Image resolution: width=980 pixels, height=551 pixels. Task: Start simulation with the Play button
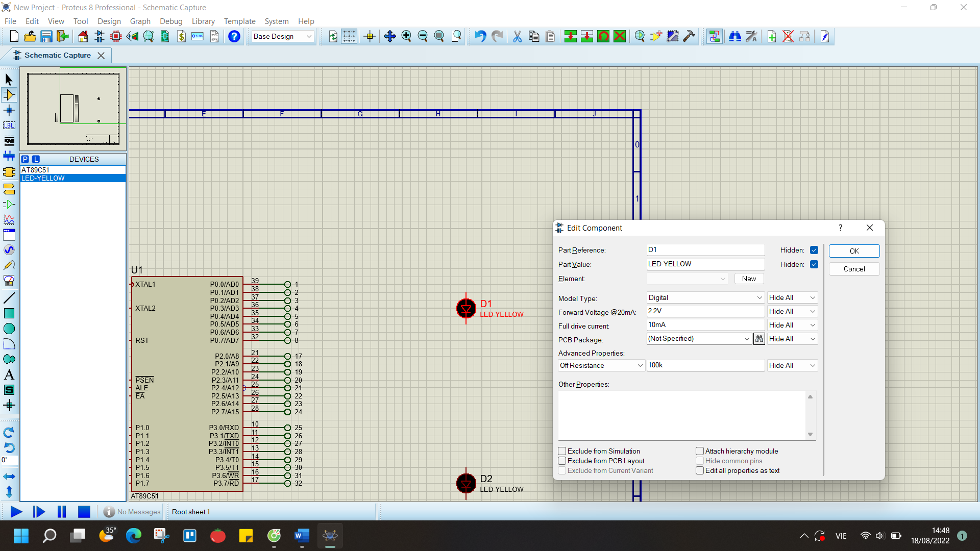pos(16,512)
